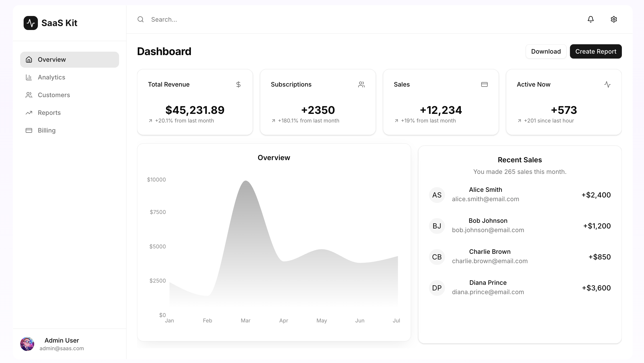Click the credit card icon on Sales card

coord(484,85)
